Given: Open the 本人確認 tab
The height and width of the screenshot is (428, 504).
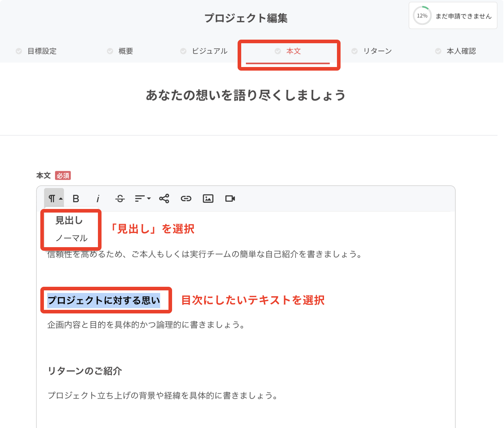Looking at the screenshot, I should [461, 51].
